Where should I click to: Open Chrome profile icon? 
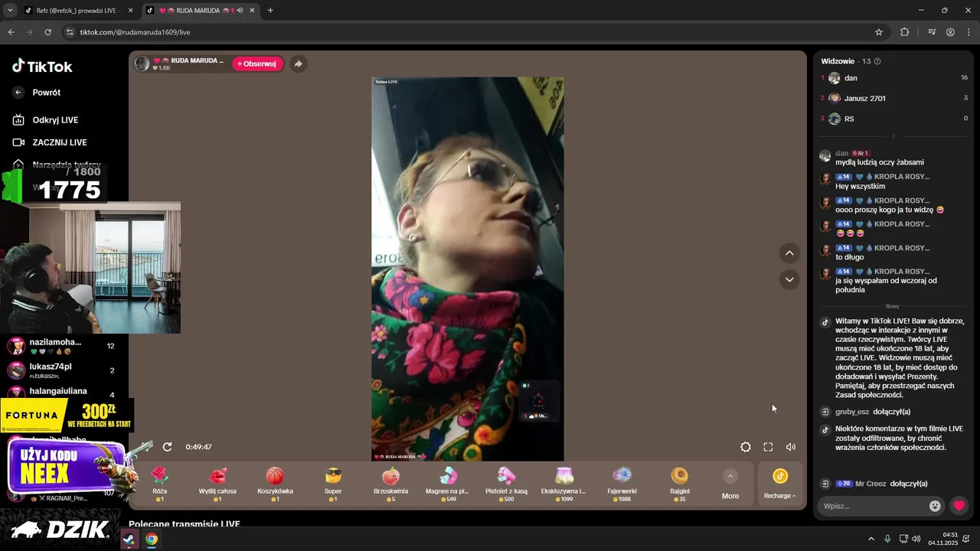click(x=950, y=32)
